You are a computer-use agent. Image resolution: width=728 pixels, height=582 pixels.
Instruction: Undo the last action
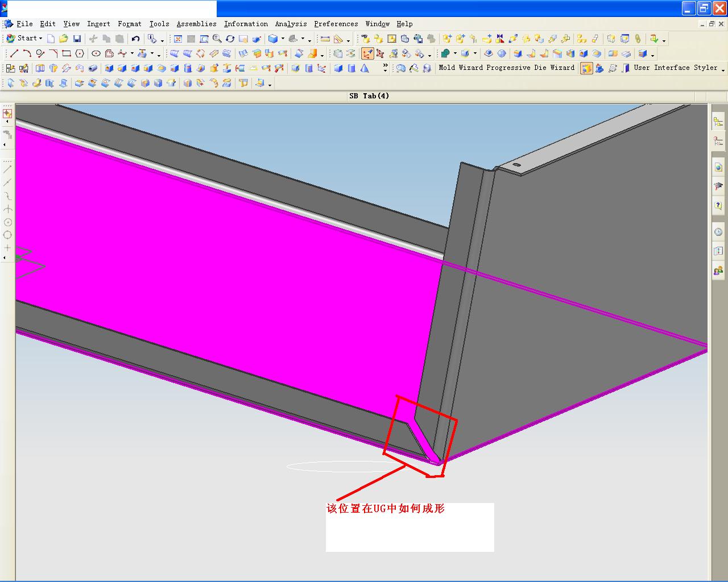pos(135,39)
